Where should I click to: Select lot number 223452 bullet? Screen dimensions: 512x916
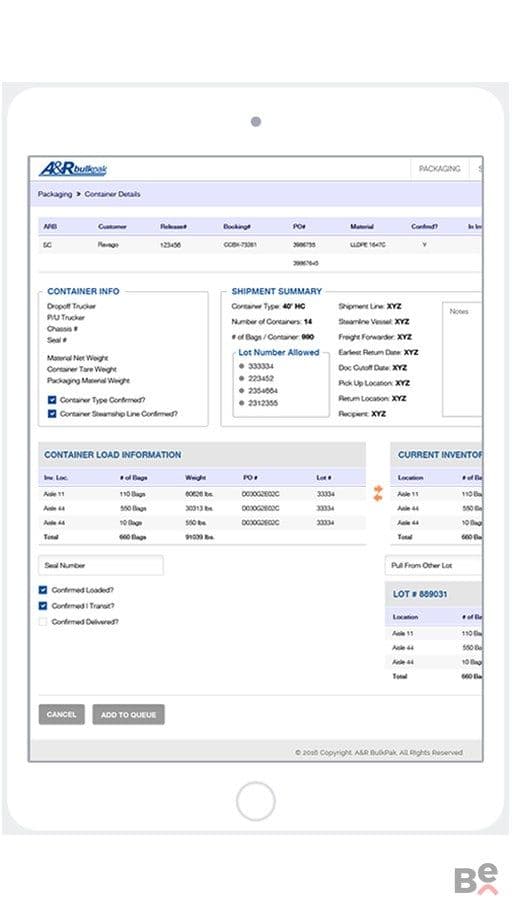click(x=241, y=379)
